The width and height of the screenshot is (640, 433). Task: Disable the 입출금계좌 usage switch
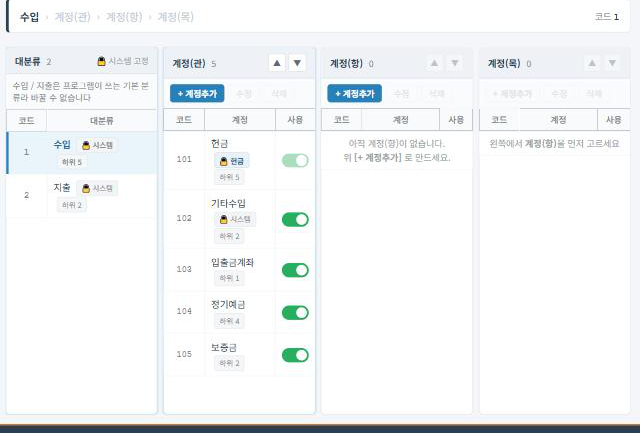click(295, 270)
